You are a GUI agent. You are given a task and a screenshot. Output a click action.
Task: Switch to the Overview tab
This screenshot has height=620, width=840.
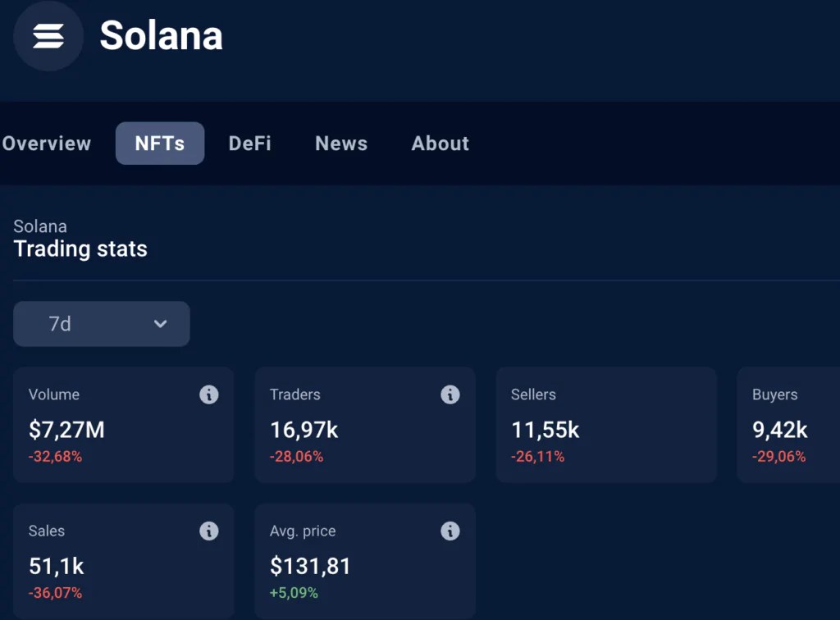[47, 144]
